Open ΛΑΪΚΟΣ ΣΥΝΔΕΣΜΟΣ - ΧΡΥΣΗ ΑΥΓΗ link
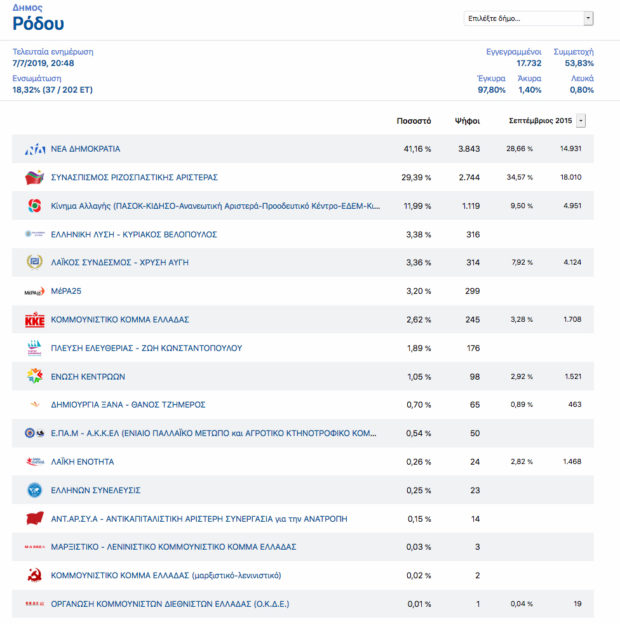This screenshot has width=620, height=624. tap(120, 262)
